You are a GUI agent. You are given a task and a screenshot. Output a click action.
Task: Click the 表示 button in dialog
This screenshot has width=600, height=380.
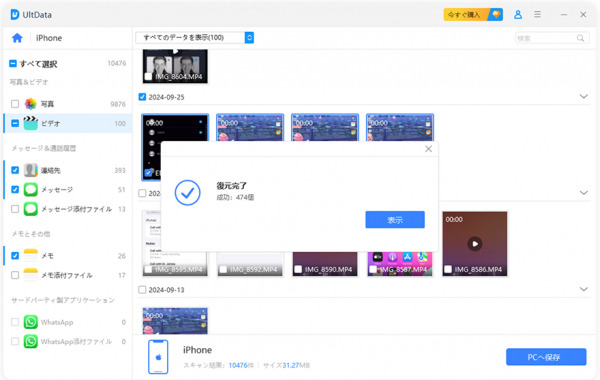click(x=395, y=220)
